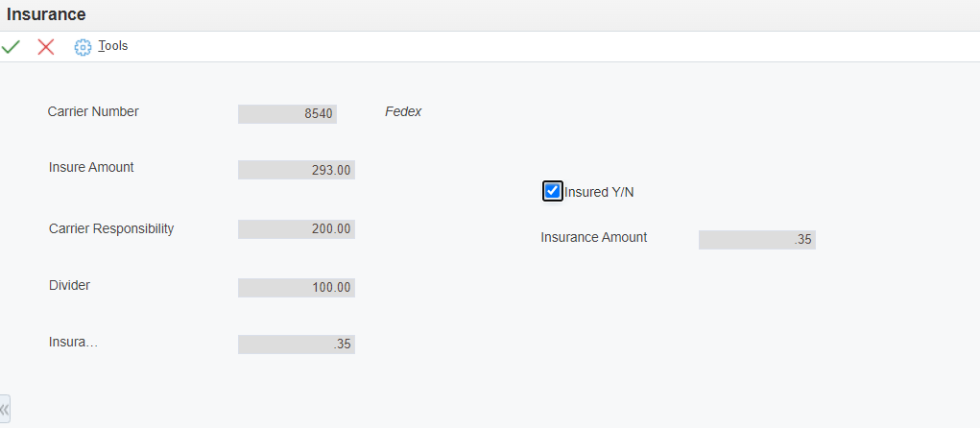The height and width of the screenshot is (428, 980).
Task: Click the green checkmark OK icon
Action: click(11, 47)
